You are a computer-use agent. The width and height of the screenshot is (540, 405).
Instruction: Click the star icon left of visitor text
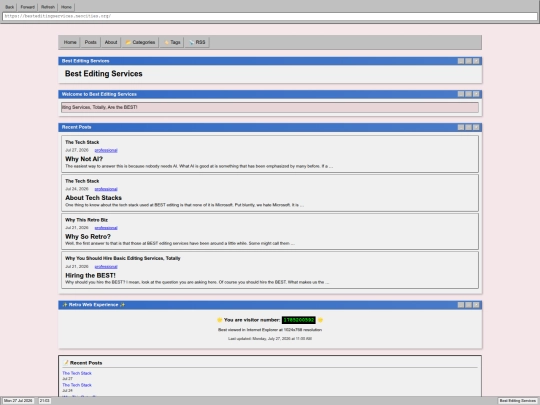[x=219, y=320]
